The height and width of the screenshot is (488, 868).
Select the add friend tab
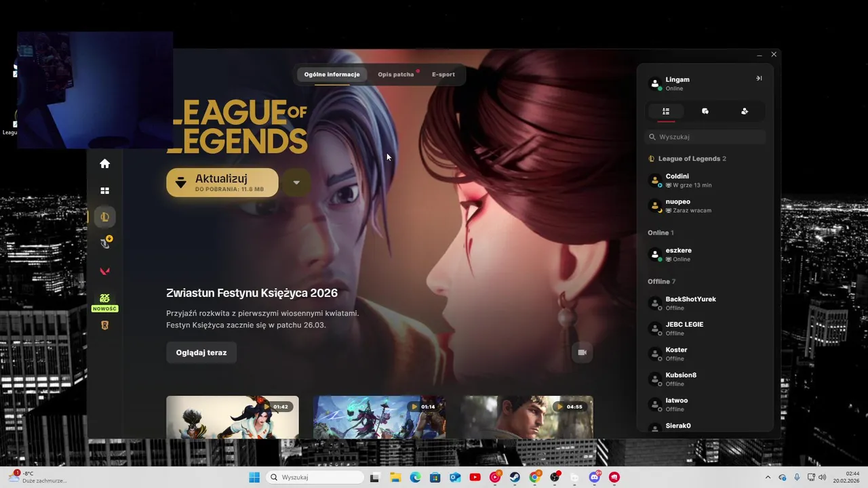point(745,111)
